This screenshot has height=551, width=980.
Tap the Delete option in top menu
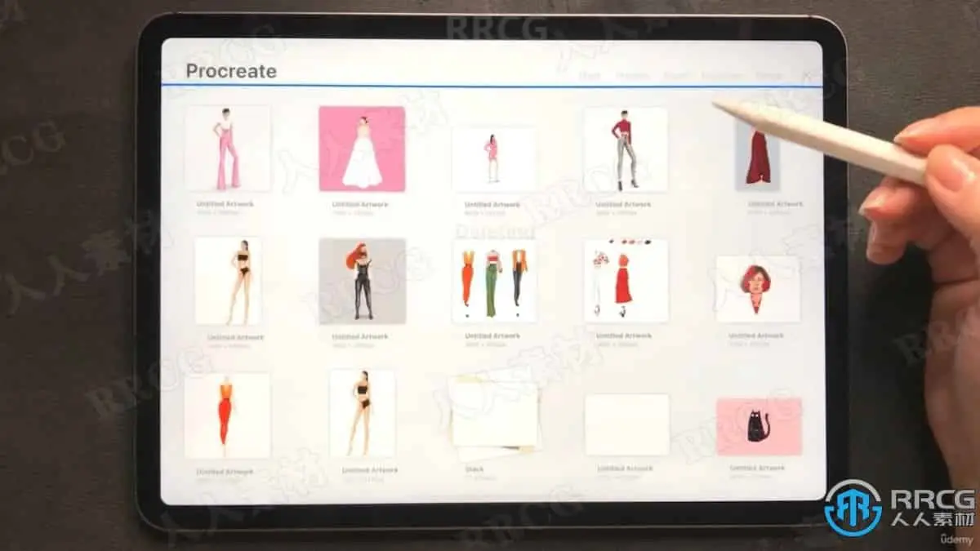pyautogui.click(x=768, y=76)
